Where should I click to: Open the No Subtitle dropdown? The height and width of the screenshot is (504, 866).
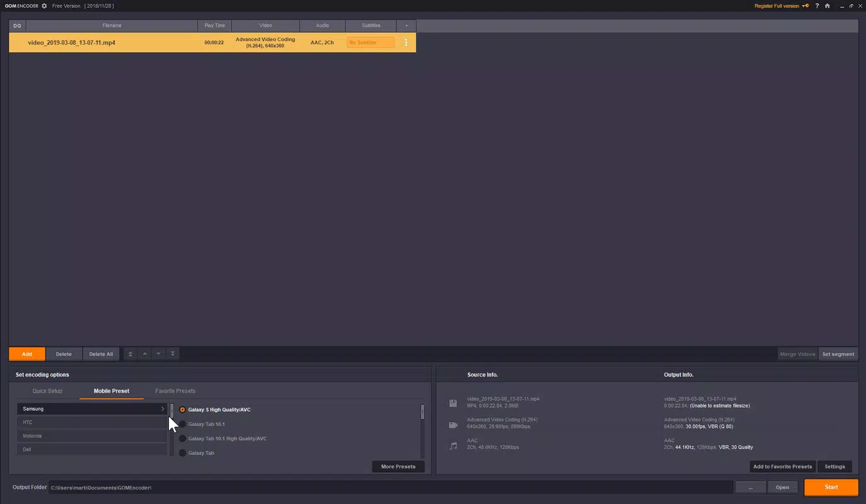click(x=371, y=43)
